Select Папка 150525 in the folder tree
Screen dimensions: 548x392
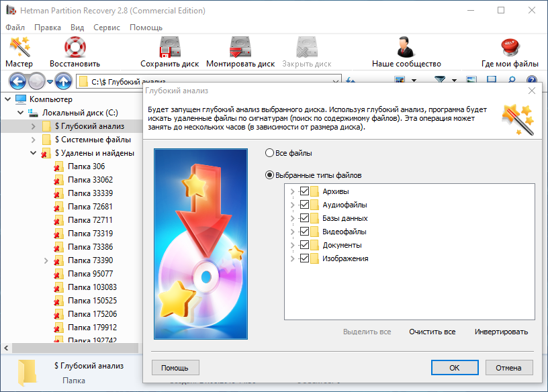tap(92, 301)
